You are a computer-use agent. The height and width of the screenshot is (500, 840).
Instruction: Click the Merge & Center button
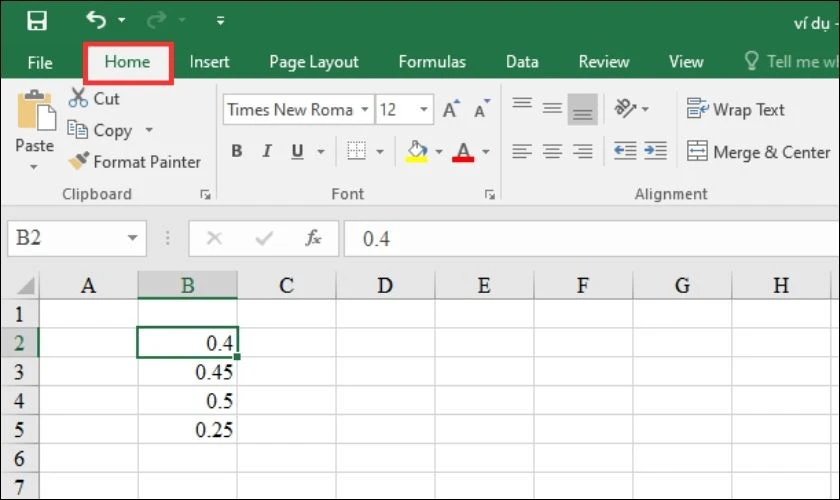point(759,152)
